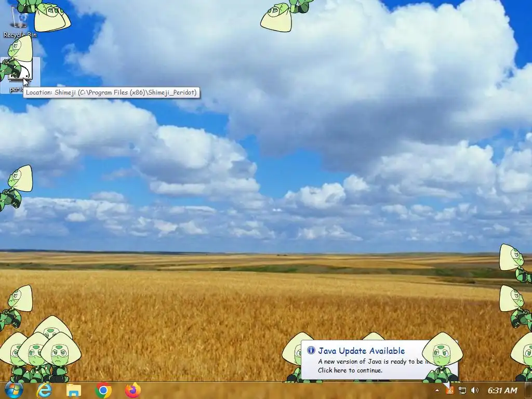The image size is (532, 399).
Task: Click the Java Update Available title
Action: click(x=362, y=351)
